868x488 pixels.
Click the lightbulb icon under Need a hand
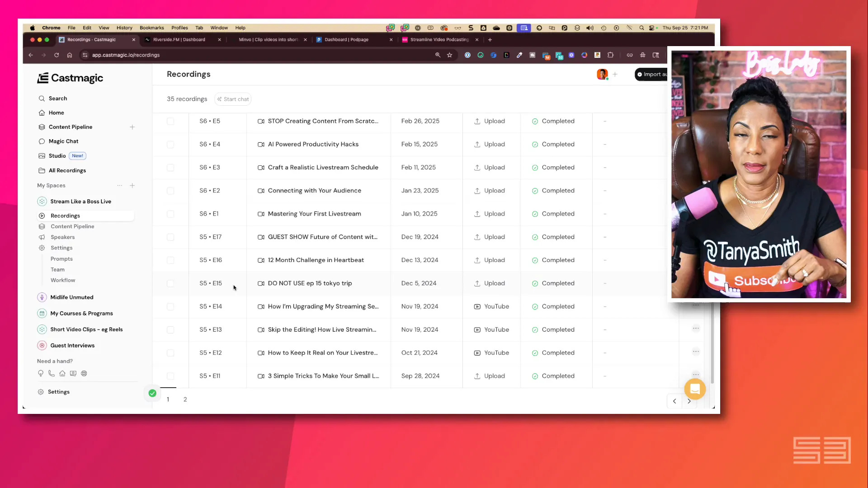coord(41,374)
